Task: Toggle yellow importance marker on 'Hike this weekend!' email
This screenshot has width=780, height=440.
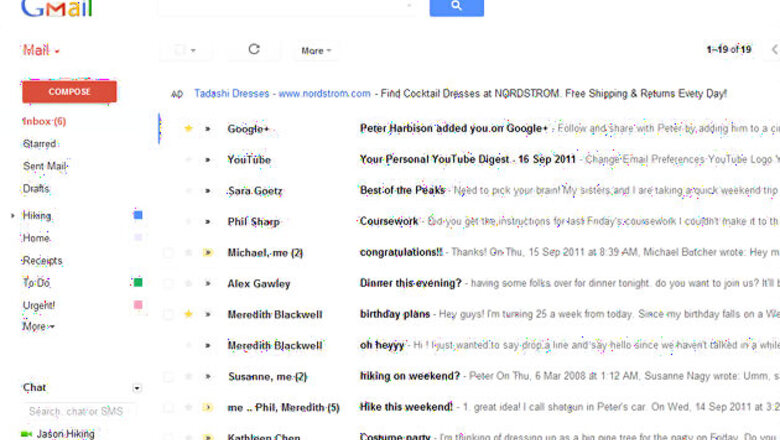Action: pyautogui.click(x=208, y=407)
